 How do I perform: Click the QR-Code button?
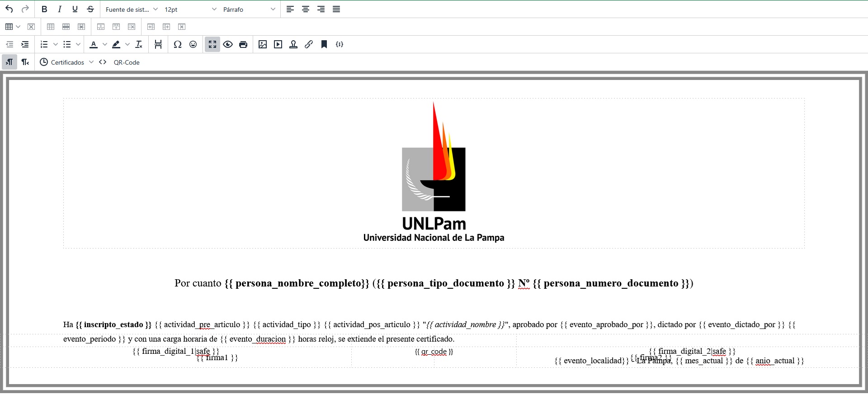(127, 62)
